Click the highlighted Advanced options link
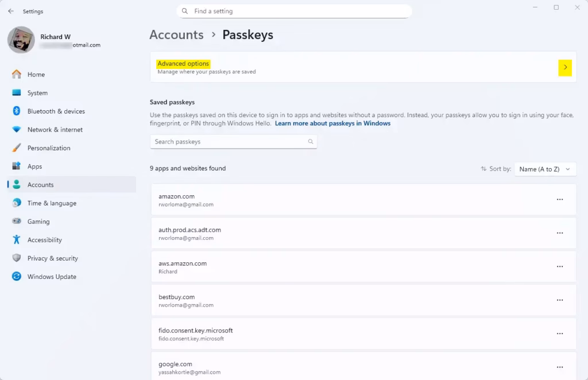The height and width of the screenshot is (380, 588). (x=183, y=63)
